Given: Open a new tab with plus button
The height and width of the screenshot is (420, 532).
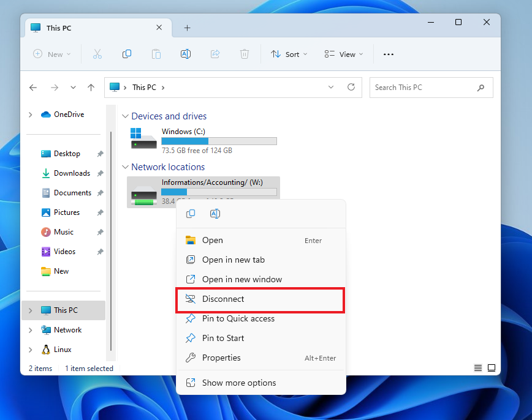Looking at the screenshot, I should (188, 28).
